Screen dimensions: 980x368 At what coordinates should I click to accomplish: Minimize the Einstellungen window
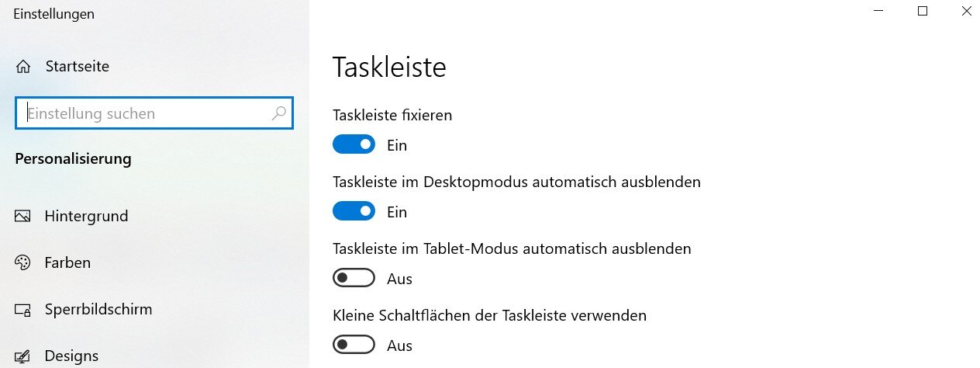[878, 11]
